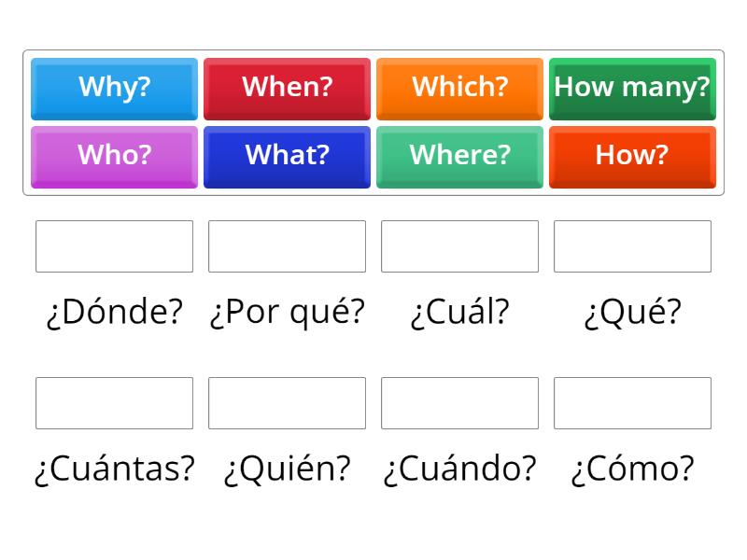Viewport: 747px width, 560px height.
Task: Select the teal "Where?" word tile
Action: click(459, 155)
